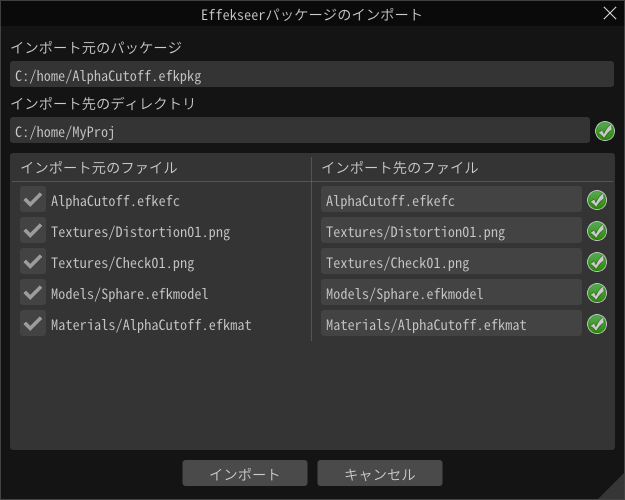Screen dimensions: 625x500
Task: Click the インポート button
Action: tap(245, 473)
